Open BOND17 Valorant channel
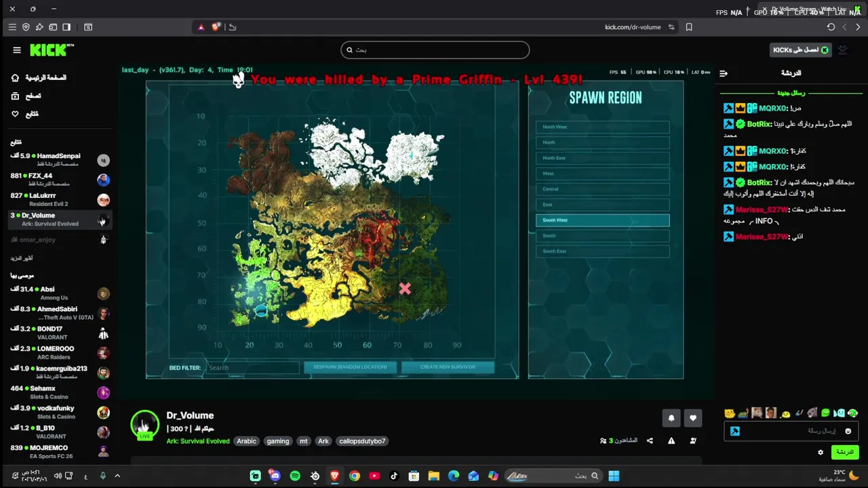The height and width of the screenshot is (488, 868). click(x=60, y=333)
